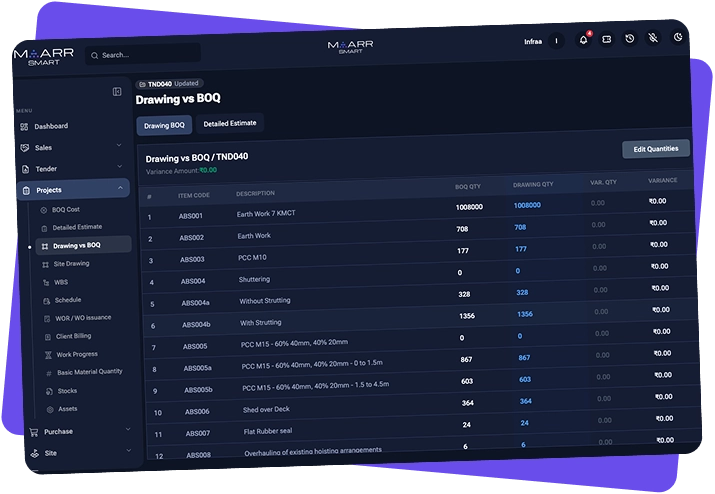Select the Drawing BOQ tab

(x=164, y=125)
